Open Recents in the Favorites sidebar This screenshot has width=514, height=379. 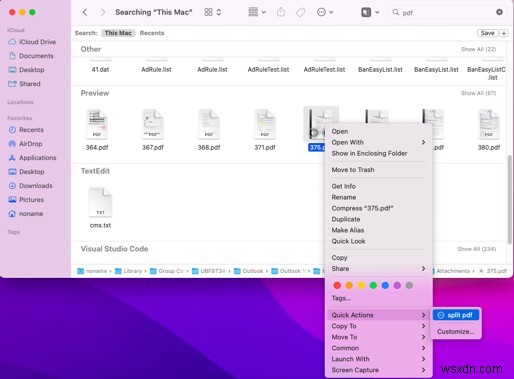tap(26, 130)
